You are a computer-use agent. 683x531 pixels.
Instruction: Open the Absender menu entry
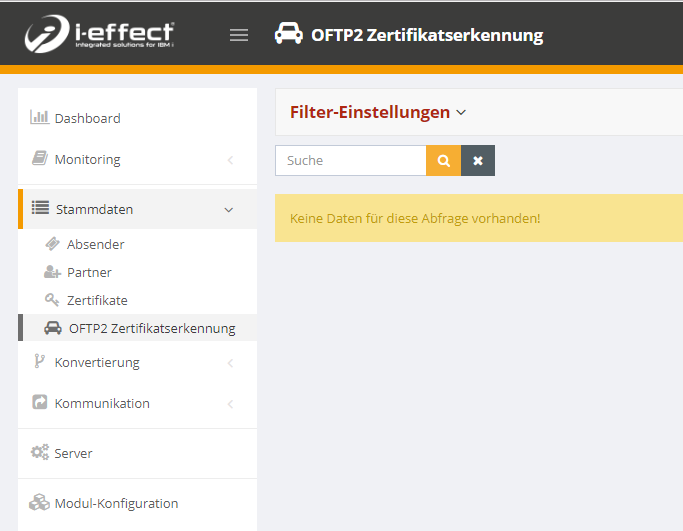click(x=95, y=244)
